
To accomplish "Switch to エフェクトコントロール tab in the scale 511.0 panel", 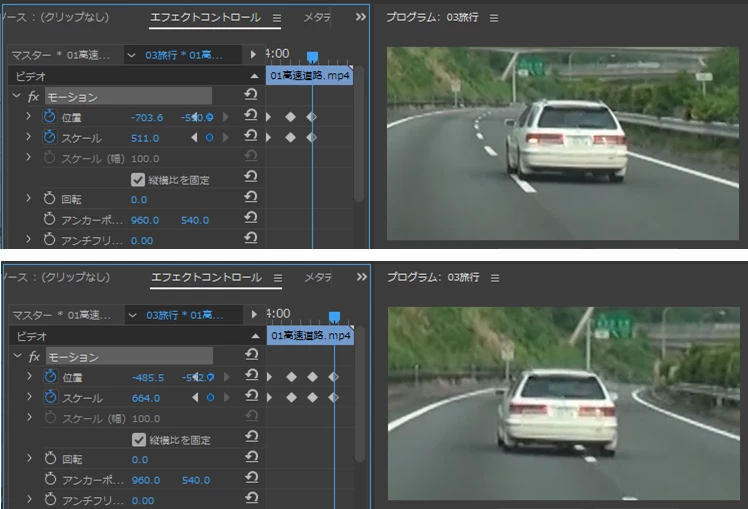I will pyautogui.click(x=206, y=18).
